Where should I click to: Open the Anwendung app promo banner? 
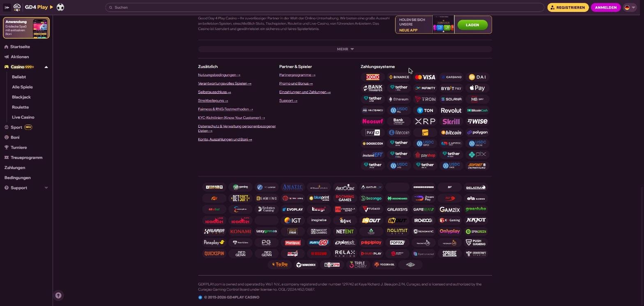(x=26, y=28)
